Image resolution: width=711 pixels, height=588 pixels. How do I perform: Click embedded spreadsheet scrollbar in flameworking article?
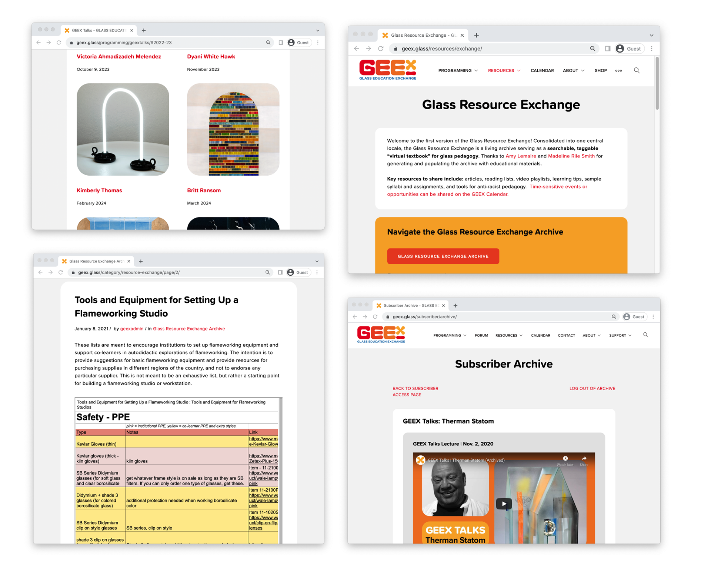(x=280, y=471)
